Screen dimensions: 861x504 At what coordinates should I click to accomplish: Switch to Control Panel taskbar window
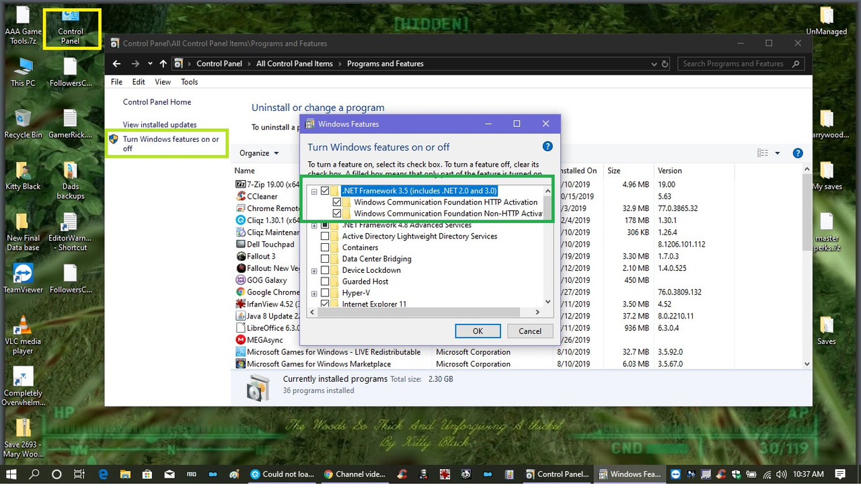coord(557,474)
